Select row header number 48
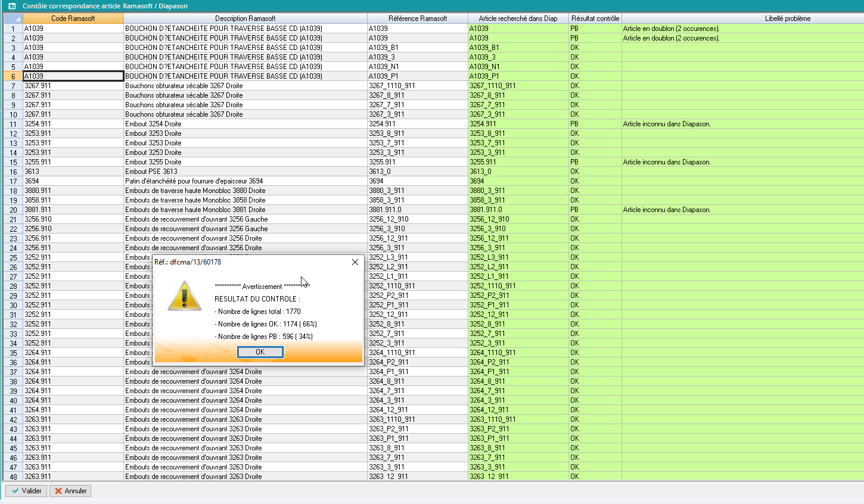 coord(13,477)
